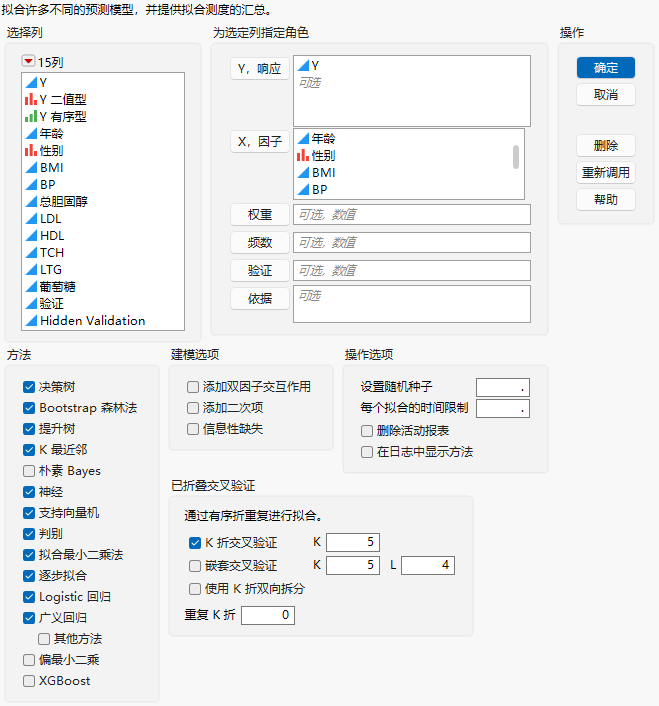Uncheck Bootstrap 森林法 method

[29, 408]
